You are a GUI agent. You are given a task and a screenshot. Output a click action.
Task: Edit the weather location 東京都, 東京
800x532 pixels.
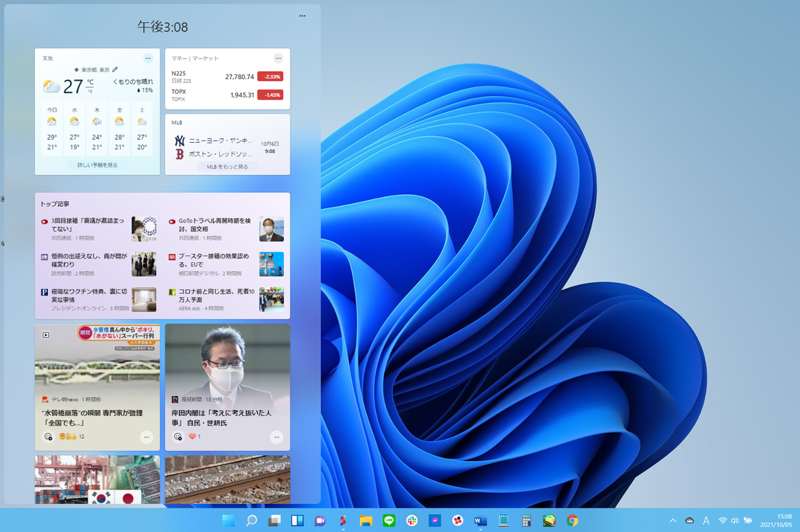click(115, 69)
